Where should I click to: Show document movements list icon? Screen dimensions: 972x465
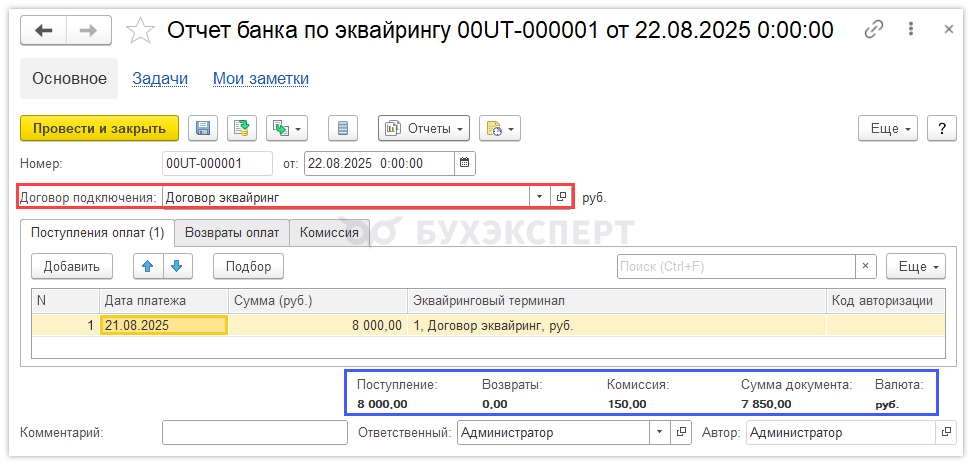click(343, 128)
